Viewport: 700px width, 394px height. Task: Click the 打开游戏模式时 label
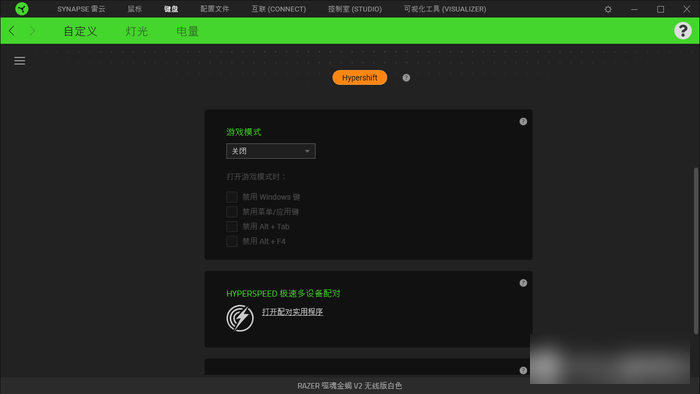pos(256,177)
